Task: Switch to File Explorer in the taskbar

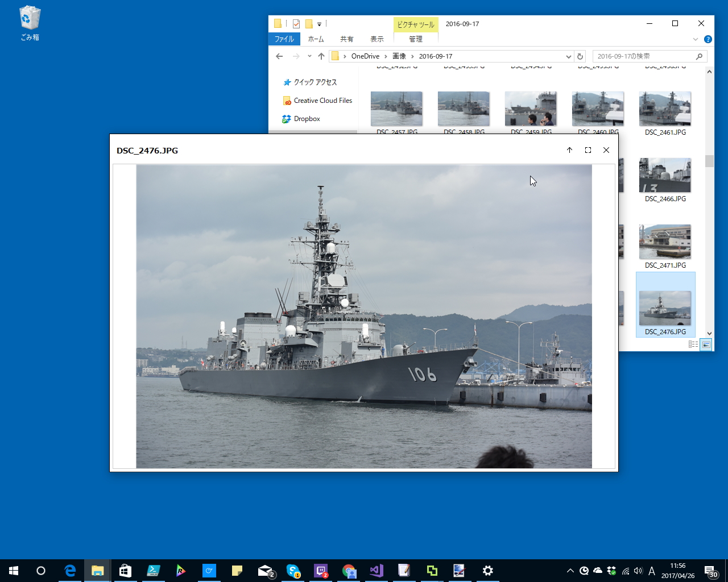Action: click(x=98, y=571)
